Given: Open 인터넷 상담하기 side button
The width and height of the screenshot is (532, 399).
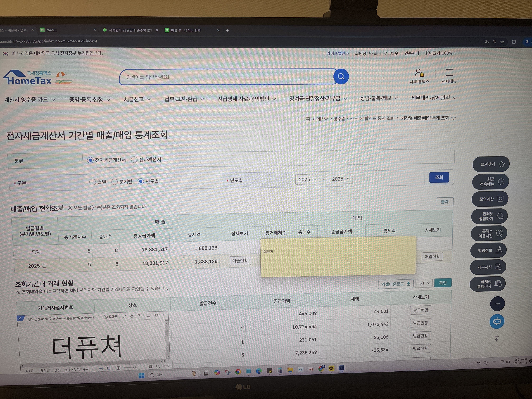Looking at the screenshot, I should (x=489, y=216).
